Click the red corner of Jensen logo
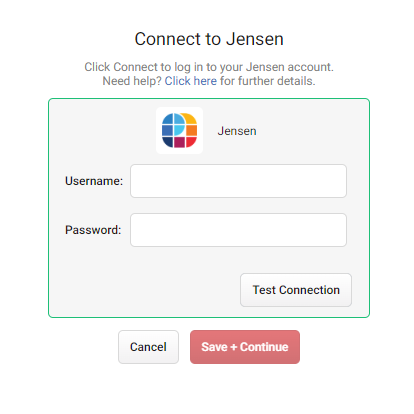Screen dimensions: 414x414 [191, 142]
